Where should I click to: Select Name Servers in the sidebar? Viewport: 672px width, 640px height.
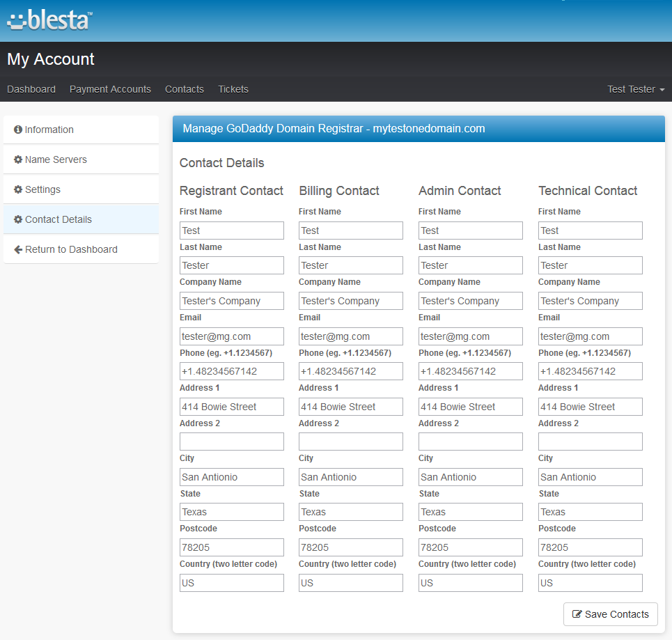(81, 159)
